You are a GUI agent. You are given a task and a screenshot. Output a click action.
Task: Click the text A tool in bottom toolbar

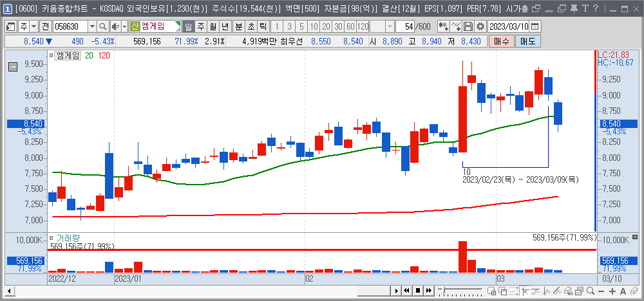click(x=623, y=291)
